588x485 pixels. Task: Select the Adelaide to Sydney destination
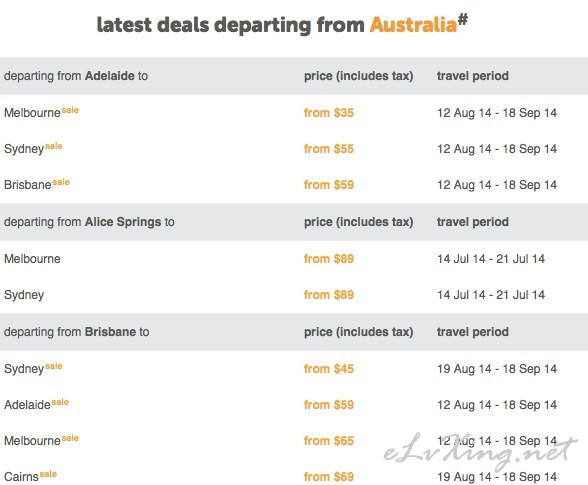click(x=33, y=148)
